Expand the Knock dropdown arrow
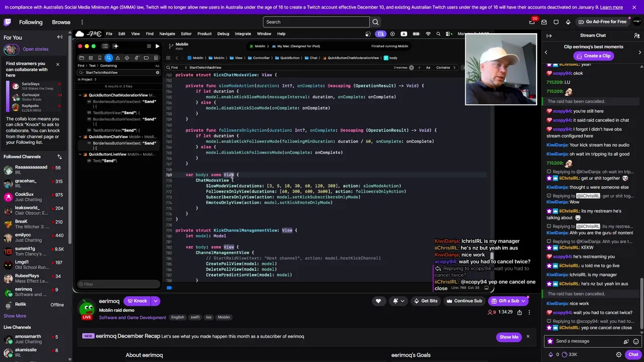This screenshot has width=644, height=362. (155, 301)
